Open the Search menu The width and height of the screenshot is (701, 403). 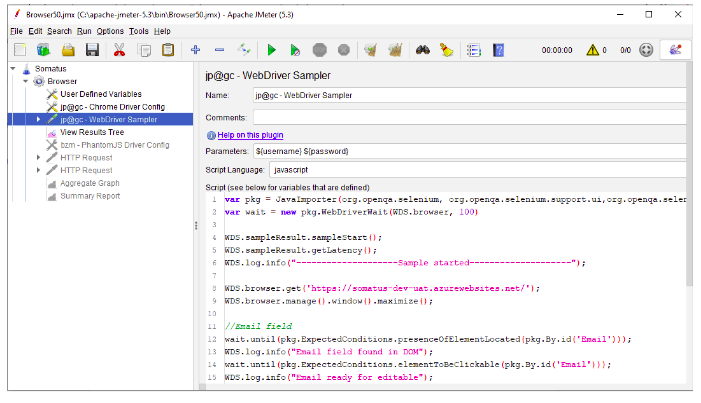(59, 31)
